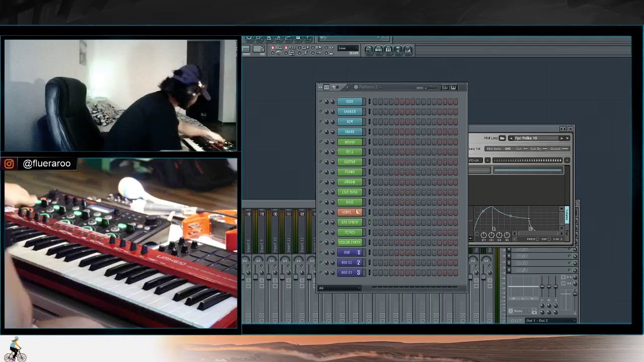
Task: Select the VINYL channel button
Action: (x=350, y=212)
